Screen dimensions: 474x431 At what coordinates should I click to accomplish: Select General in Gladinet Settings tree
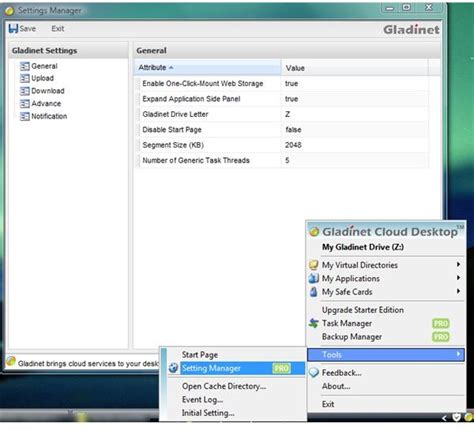click(44, 66)
